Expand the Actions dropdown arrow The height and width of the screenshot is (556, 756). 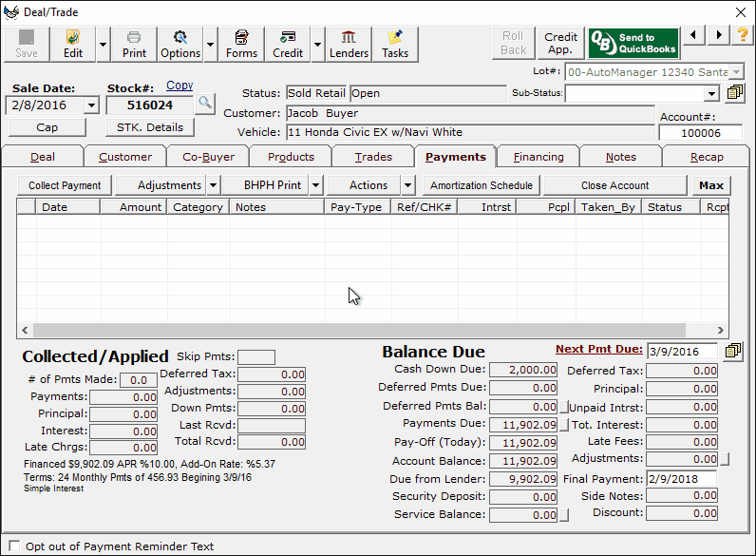coord(407,185)
